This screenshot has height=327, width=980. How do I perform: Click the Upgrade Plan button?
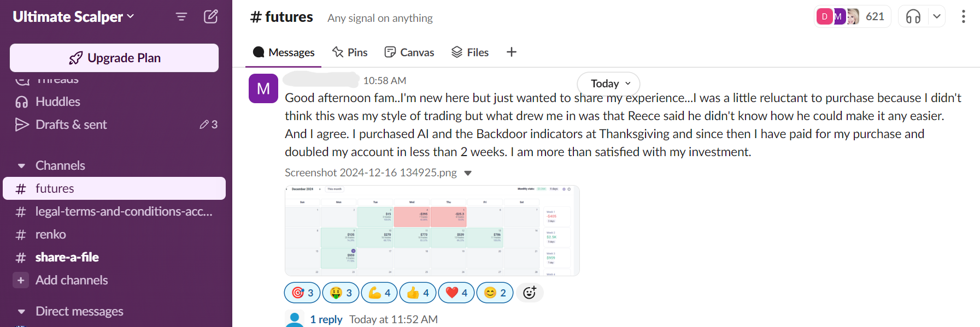point(114,58)
